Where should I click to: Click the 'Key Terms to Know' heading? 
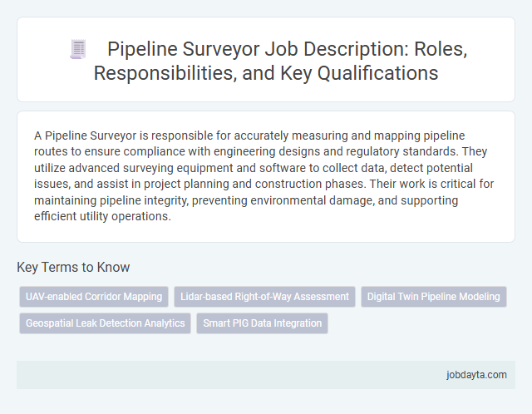(x=73, y=267)
